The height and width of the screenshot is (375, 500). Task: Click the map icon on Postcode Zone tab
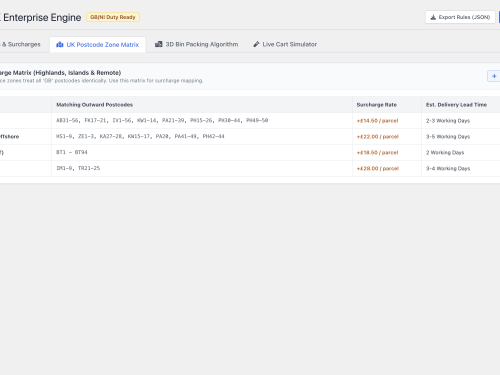(60, 44)
